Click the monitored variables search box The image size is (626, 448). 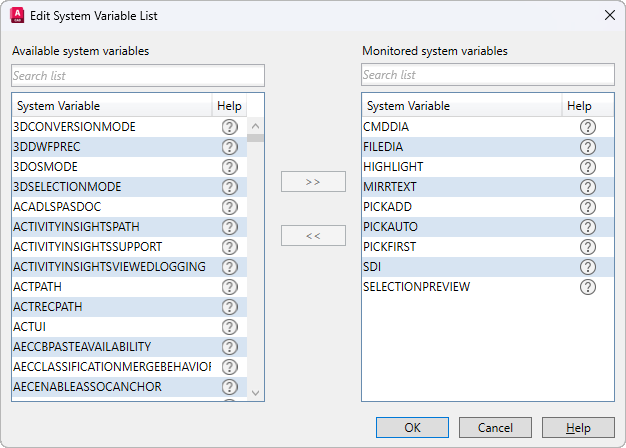(x=488, y=75)
